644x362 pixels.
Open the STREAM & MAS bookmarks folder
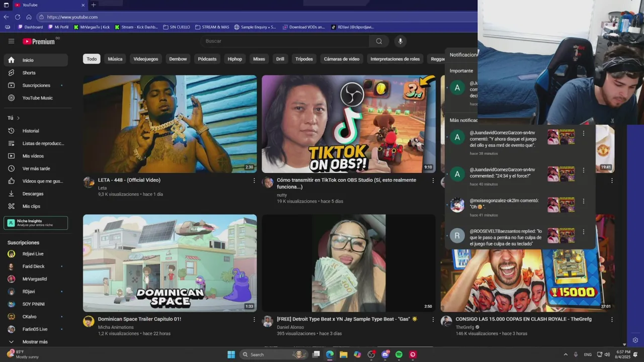click(212, 27)
